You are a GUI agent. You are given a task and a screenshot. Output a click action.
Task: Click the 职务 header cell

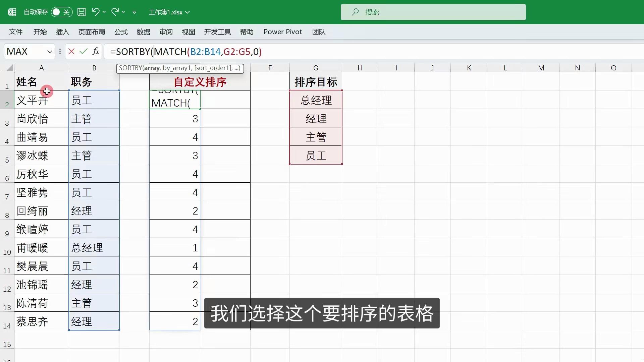tap(94, 81)
